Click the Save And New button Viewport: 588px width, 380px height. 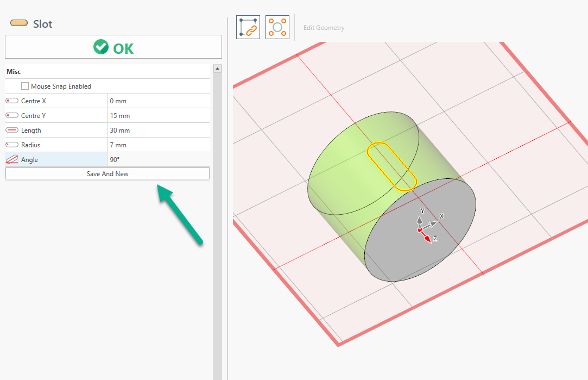tap(108, 174)
